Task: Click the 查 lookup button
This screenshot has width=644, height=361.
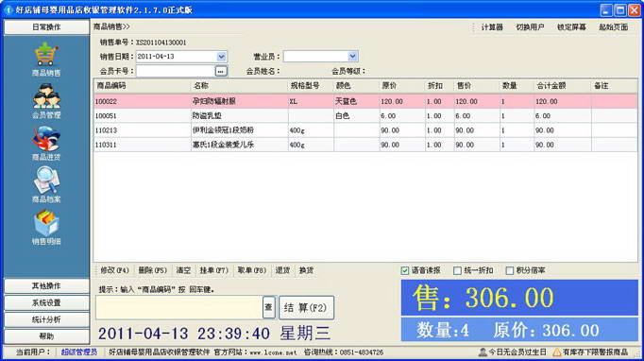Action: click(x=268, y=307)
